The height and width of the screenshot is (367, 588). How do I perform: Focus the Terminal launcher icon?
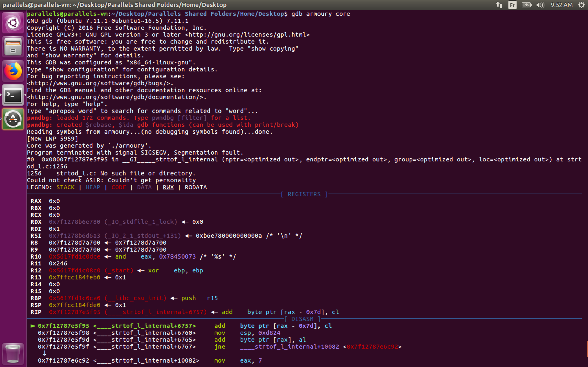coord(13,95)
